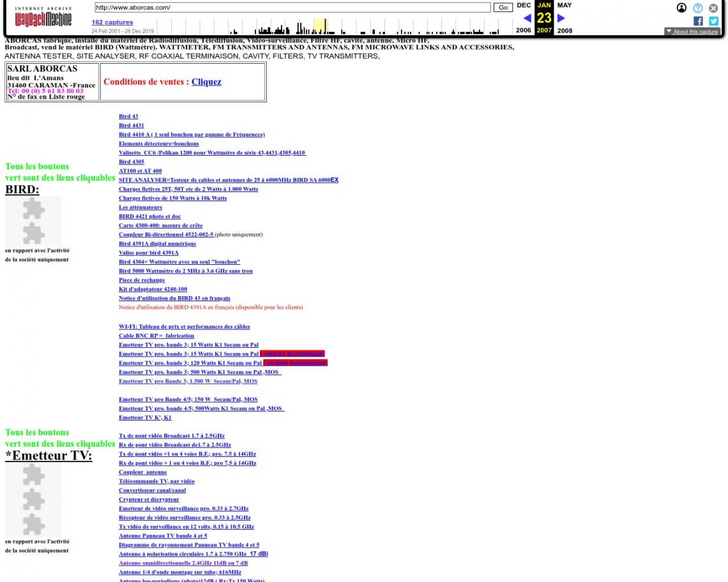
Task: Open the Bird 4305 link
Action: tap(132, 162)
